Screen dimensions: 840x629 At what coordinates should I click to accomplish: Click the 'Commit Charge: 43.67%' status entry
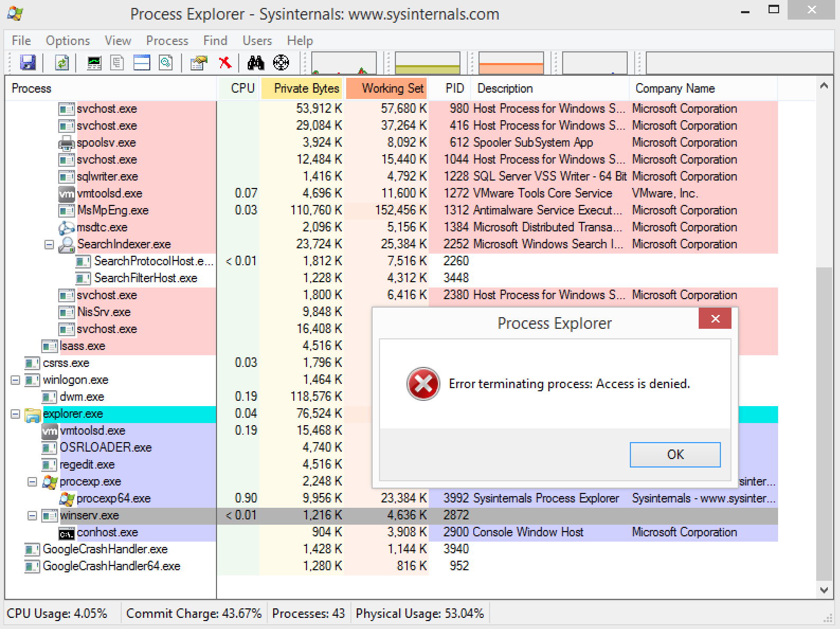(194, 614)
